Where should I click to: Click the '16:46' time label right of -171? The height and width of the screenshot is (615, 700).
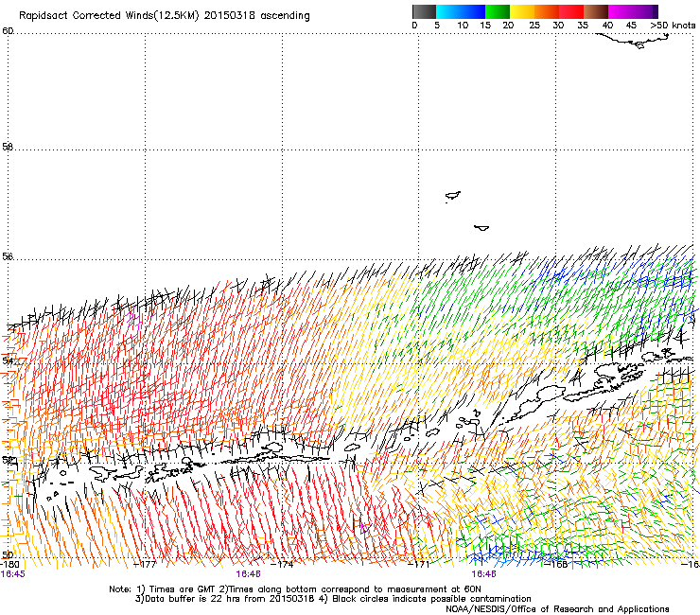point(483,574)
